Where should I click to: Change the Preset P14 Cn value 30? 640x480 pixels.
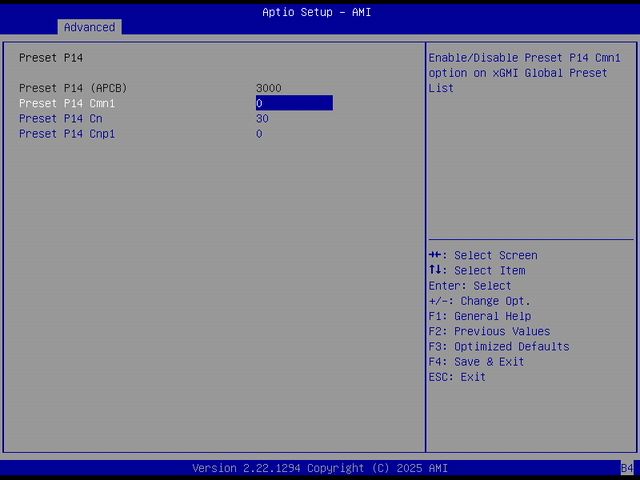click(x=262, y=119)
